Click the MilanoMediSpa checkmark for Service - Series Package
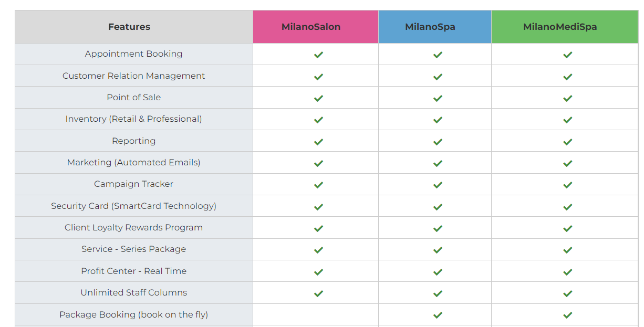 pyautogui.click(x=567, y=250)
